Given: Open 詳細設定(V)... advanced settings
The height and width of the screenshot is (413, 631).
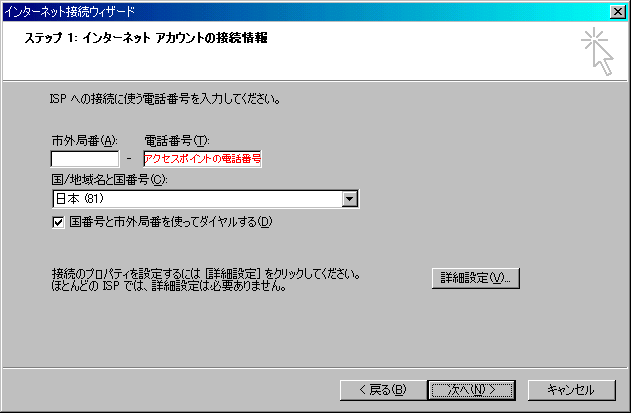Looking at the screenshot, I should 476,278.
